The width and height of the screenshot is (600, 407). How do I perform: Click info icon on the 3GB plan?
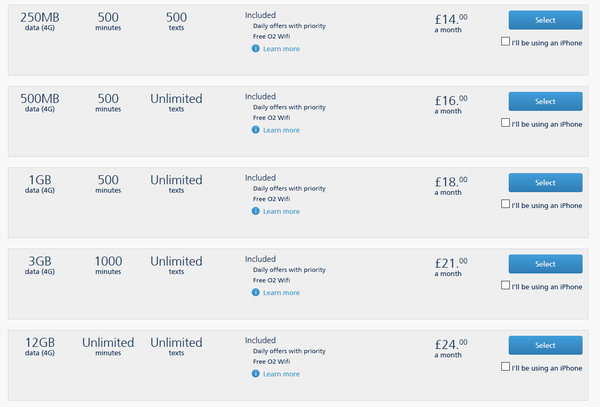(256, 293)
